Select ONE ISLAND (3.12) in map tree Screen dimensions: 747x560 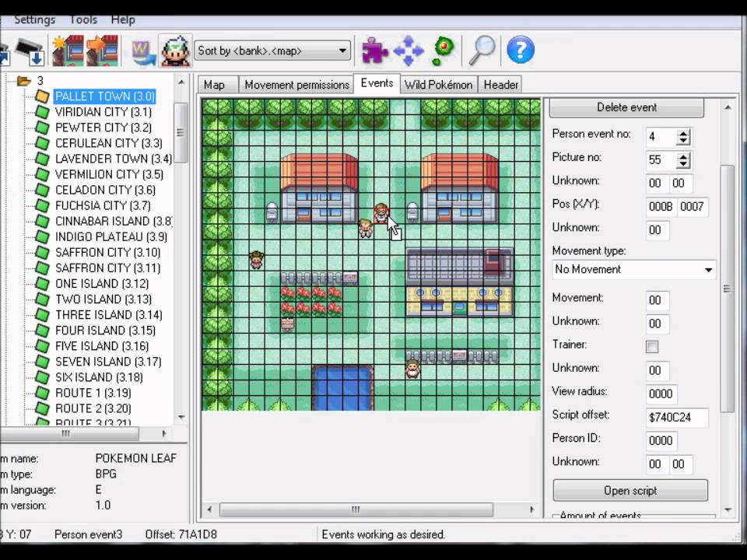click(x=102, y=284)
